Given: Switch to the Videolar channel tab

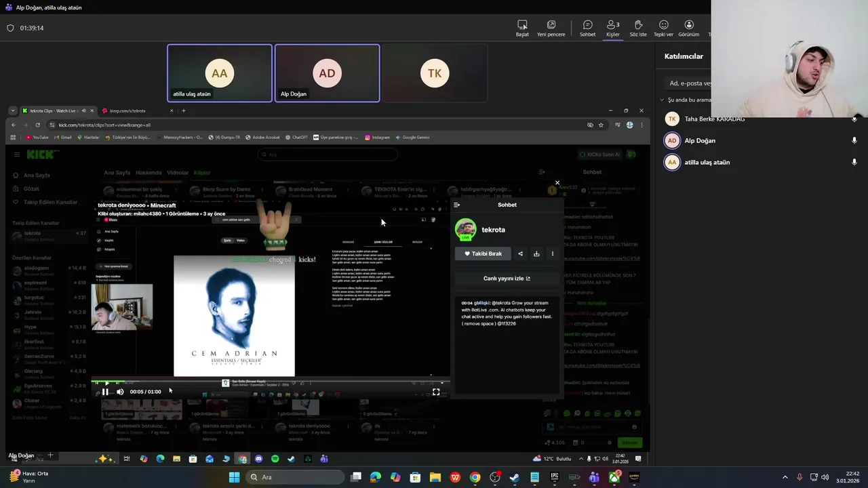Looking at the screenshot, I should [x=178, y=173].
